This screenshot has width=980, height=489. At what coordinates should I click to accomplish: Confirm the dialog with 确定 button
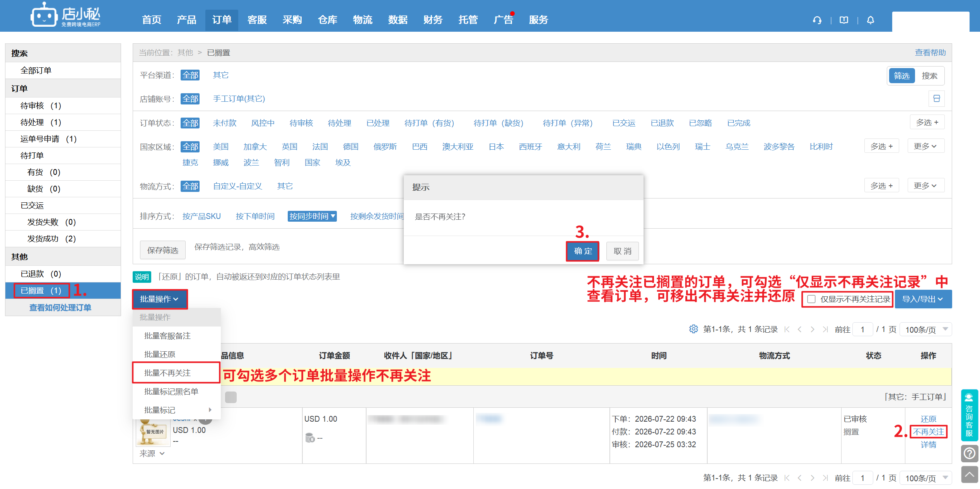(x=582, y=251)
